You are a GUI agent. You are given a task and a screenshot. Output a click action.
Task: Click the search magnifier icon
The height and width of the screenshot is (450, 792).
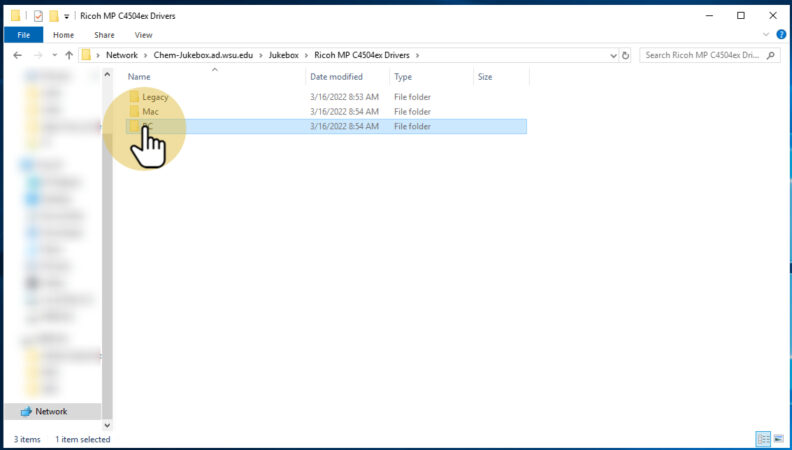(x=772, y=55)
